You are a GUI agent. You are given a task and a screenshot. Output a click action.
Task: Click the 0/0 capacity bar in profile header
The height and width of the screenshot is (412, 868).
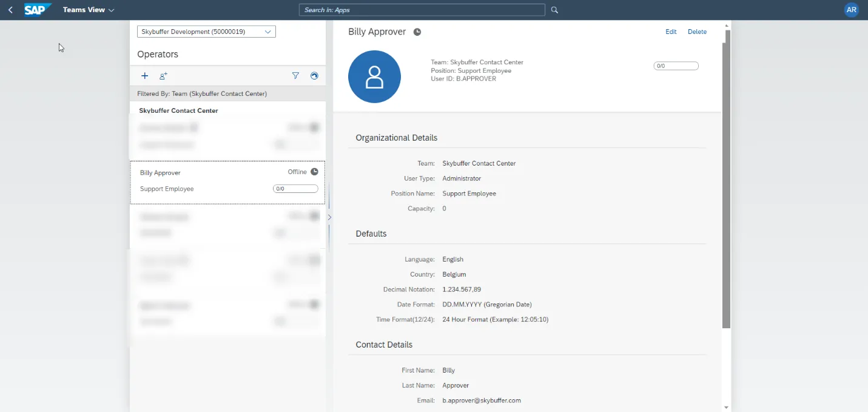click(x=676, y=66)
